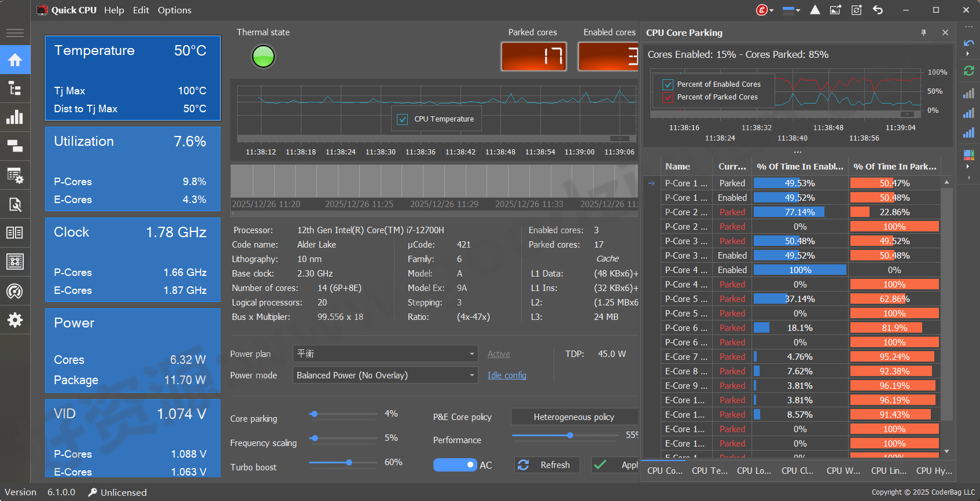Click the Frequency scaling slider handle
The height and width of the screenshot is (501, 980).
(x=314, y=439)
